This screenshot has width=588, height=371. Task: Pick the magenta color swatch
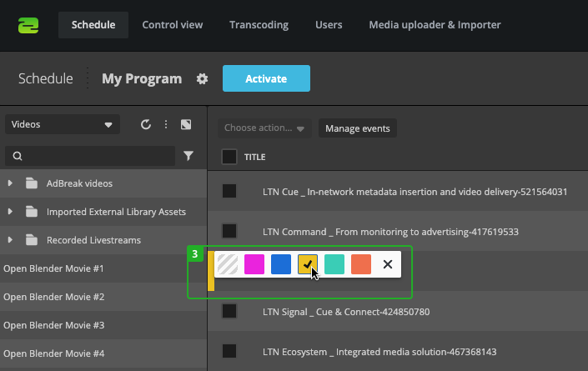pyautogui.click(x=254, y=264)
